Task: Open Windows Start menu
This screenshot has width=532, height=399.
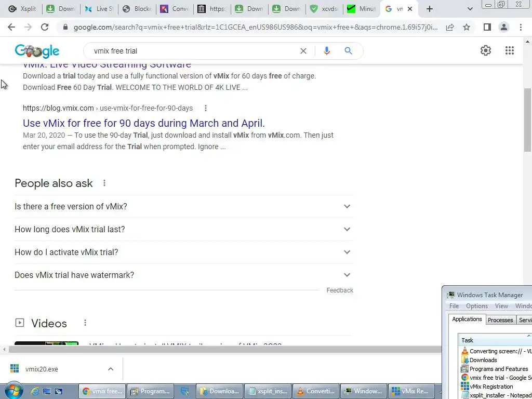Action: [x=14, y=391]
